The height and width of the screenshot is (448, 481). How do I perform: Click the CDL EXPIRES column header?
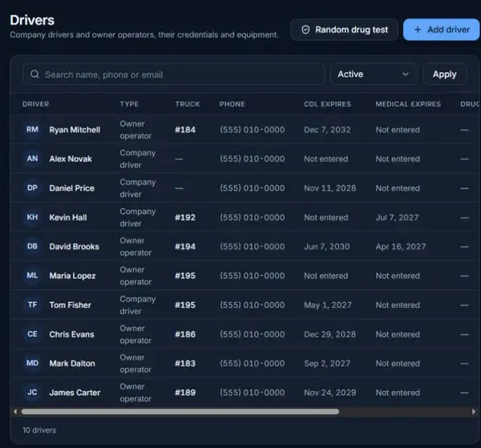tap(327, 104)
